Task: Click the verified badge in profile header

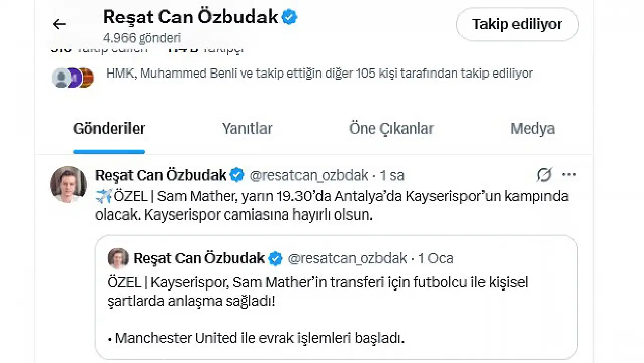Action: (289, 17)
